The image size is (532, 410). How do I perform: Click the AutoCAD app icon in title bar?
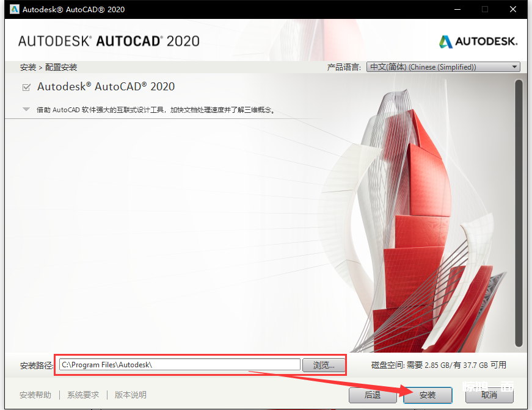pyautogui.click(x=11, y=9)
